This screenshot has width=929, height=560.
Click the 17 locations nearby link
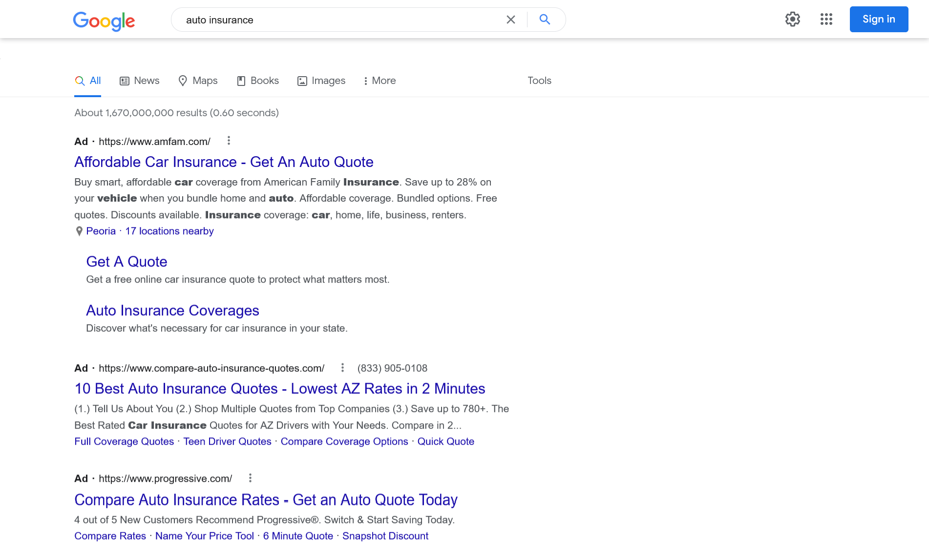click(x=169, y=231)
